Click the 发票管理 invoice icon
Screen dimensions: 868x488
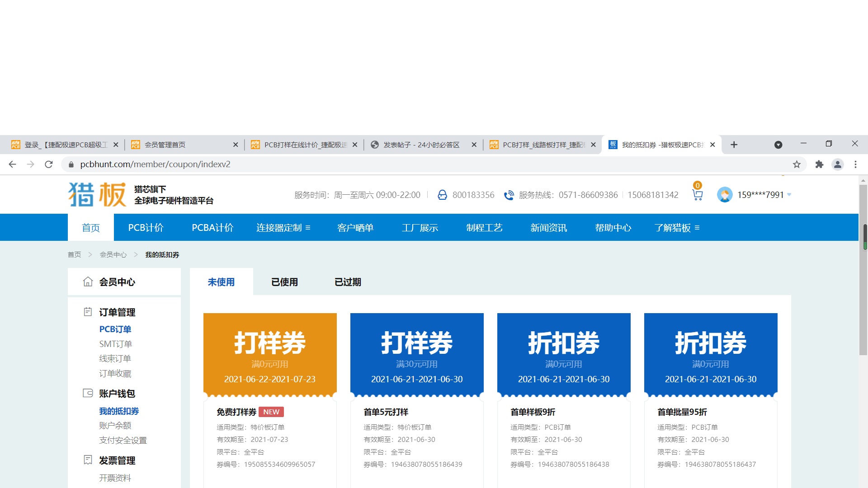pos(88,460)
